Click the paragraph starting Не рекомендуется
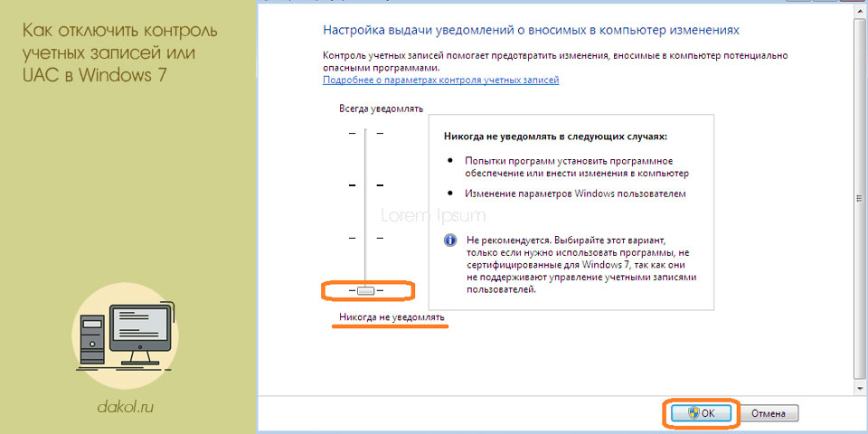The height and width of the screenshot is (434, 868). pos(580,266)
